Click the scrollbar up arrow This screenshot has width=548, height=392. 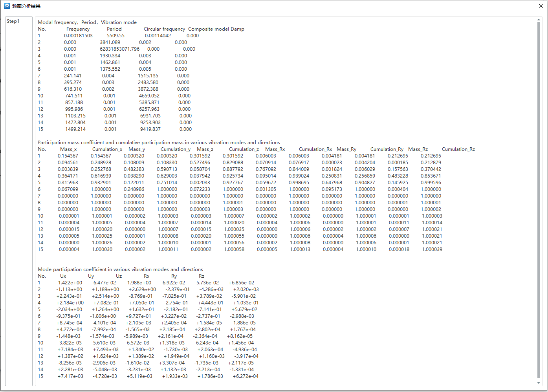pyautogui.click(x=539, y=20)
